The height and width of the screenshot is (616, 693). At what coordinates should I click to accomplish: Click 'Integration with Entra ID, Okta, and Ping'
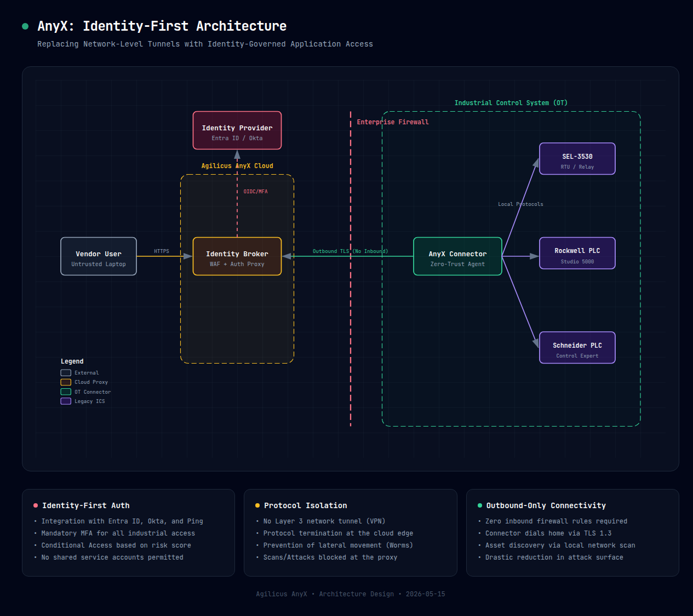122,521
